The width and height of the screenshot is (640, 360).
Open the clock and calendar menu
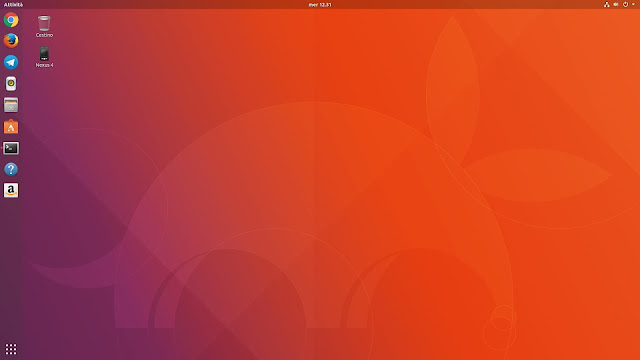[x=320, y=4]
